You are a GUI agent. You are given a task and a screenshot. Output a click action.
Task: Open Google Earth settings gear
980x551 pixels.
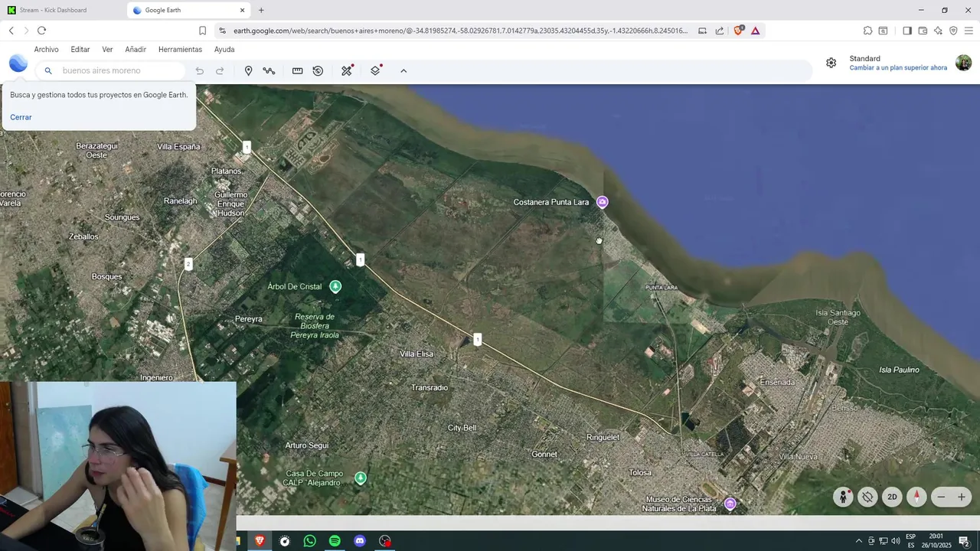pyautogui.click(x=831, y=63)
